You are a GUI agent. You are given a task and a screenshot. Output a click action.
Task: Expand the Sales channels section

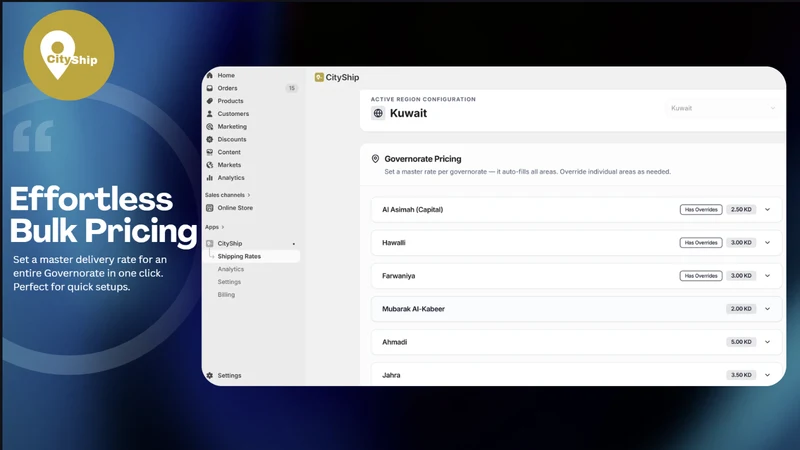point(228,195)
